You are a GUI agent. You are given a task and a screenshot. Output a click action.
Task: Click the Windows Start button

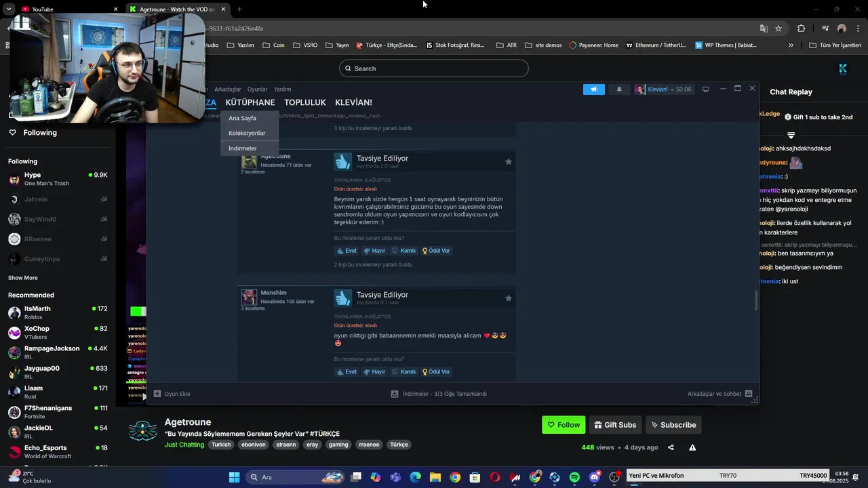[234, 477]
